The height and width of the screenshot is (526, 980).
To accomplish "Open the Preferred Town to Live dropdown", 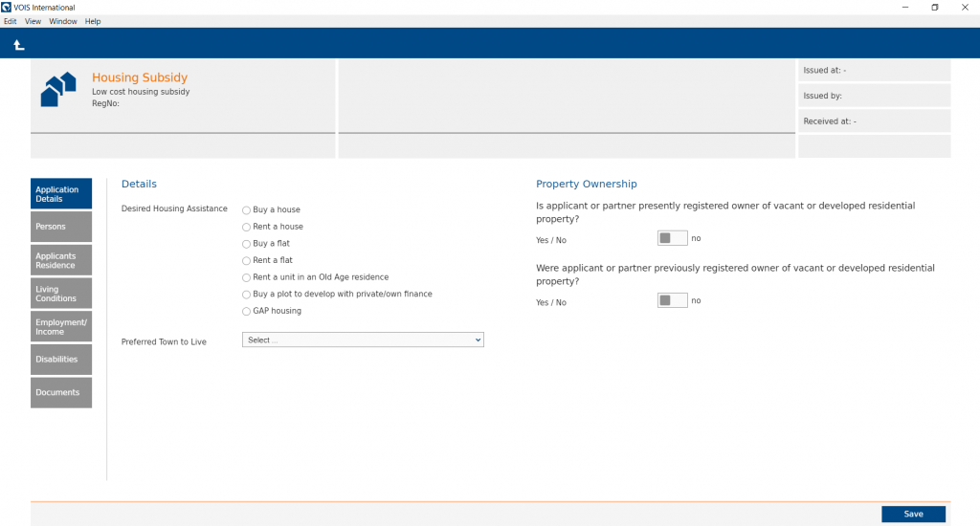I will pyautogui.click(x=363, y=340).
